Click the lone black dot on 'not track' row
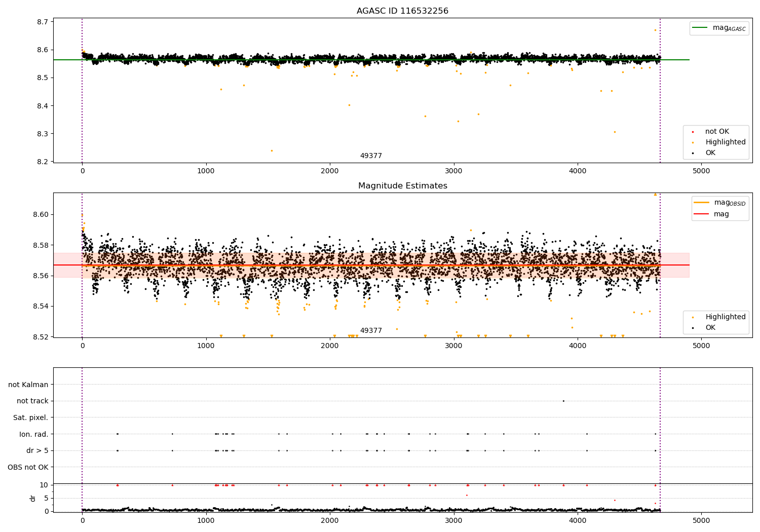This screenshot has width=760, height=532. click(x=563, y=401)
